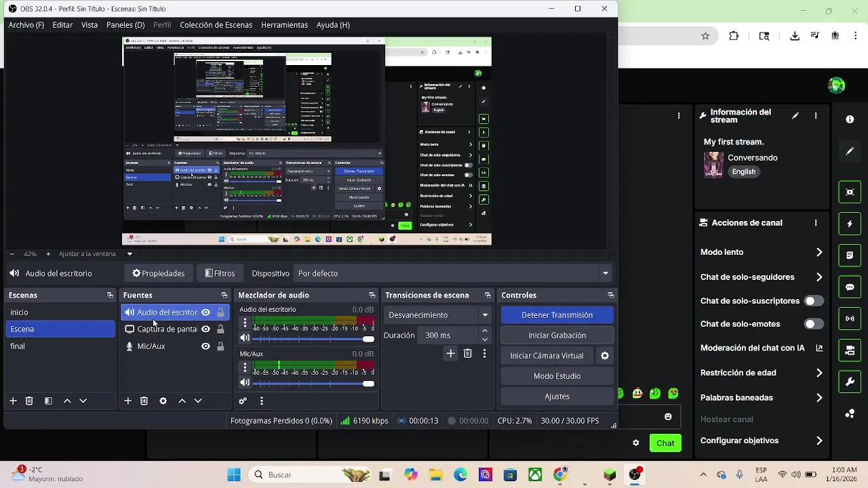The height and width of the screenshot is (488, 868).
Task: Mute Mic/Aux speaker icon in mixer
Action: [x=245, y=383]
